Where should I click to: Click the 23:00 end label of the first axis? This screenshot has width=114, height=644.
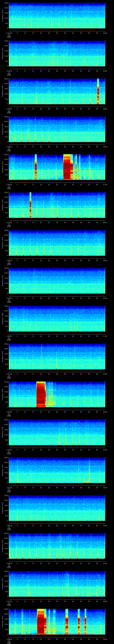tap(105, 33)
